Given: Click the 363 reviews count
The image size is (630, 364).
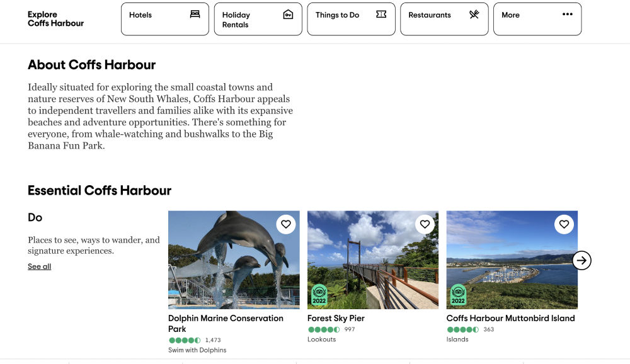Looking at the screenshot, I should point(489,329).
